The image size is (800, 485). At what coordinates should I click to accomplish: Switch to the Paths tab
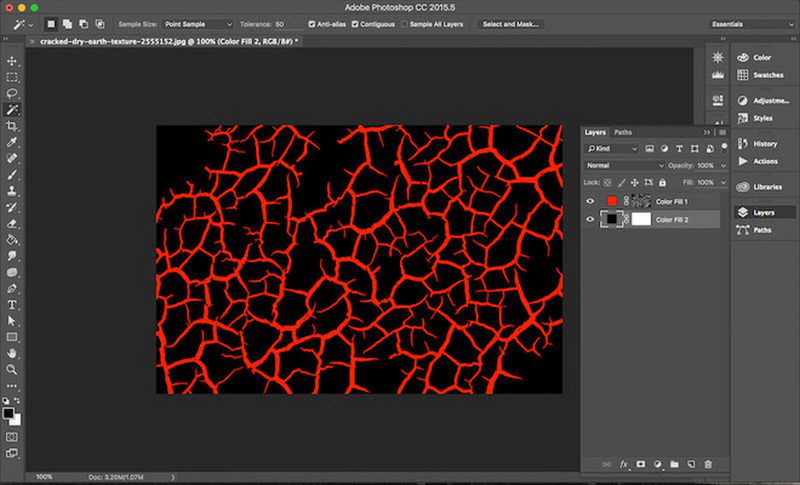click(623, 132)
